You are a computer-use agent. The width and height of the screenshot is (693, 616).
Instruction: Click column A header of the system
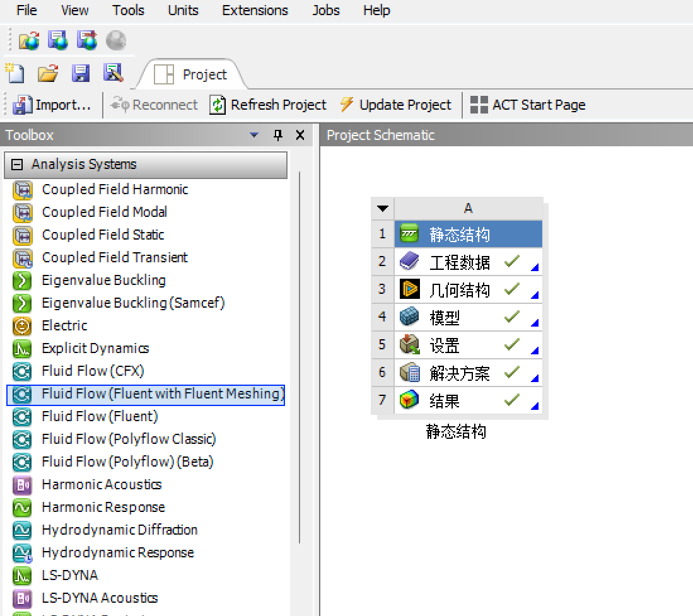point(468,208)
